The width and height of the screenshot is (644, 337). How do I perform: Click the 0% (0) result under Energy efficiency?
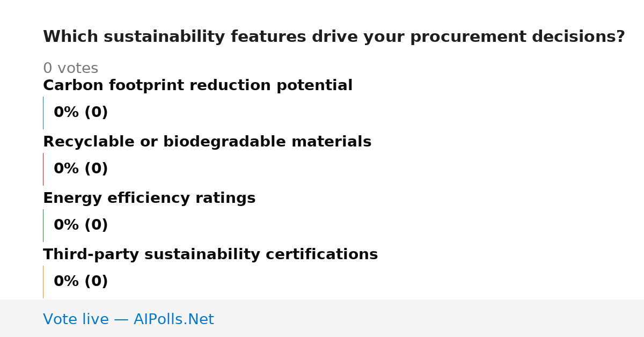(x=80, y=225)
